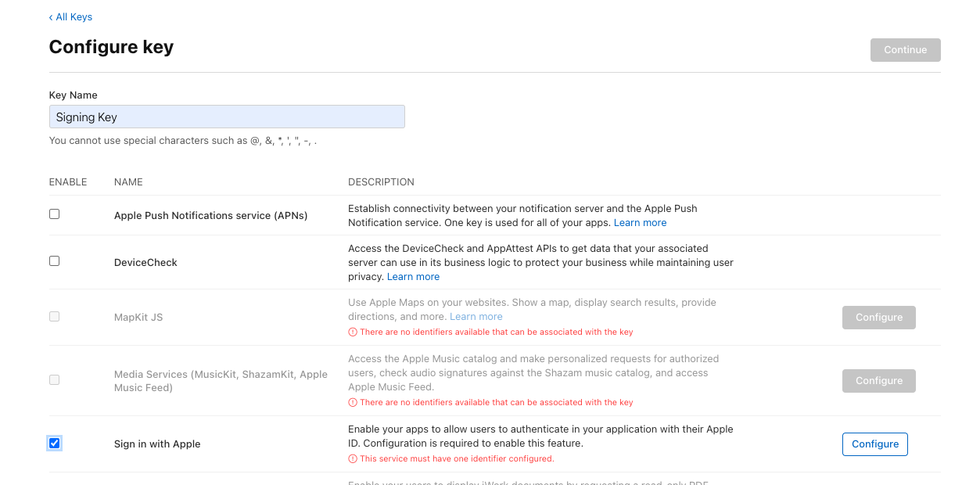
Task: Enable the DeviceCheck checkbox
Action: [x=54, y=260]
